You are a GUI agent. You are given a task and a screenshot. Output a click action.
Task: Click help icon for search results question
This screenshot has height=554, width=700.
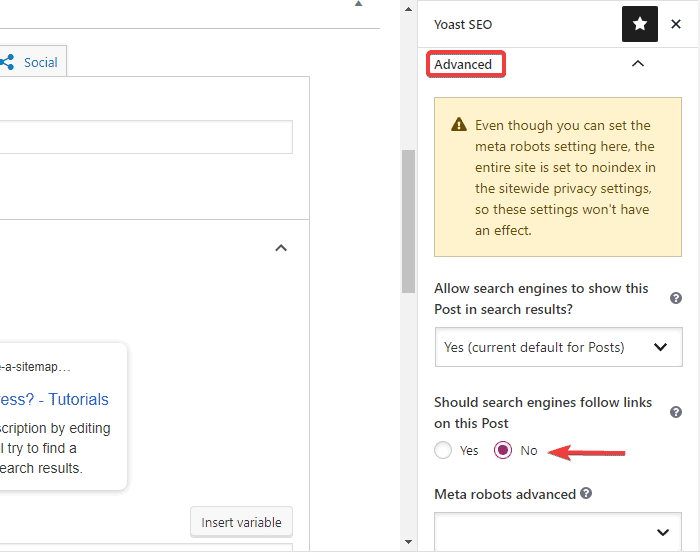[x=676, y=298]
